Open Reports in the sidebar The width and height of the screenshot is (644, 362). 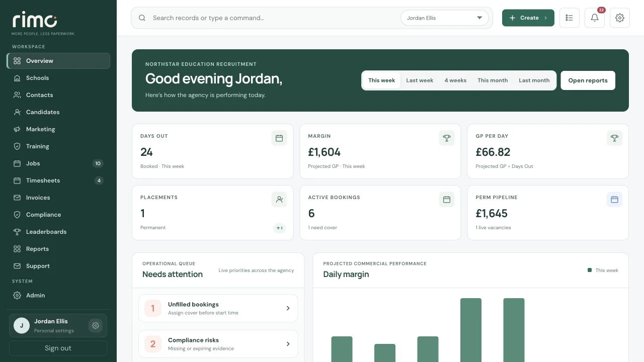tap(58, 249)
